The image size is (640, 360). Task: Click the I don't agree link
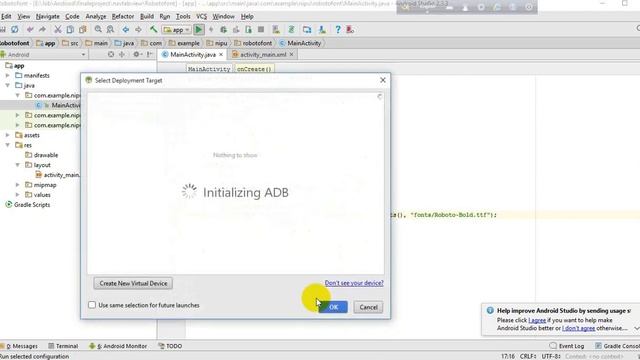578,328
